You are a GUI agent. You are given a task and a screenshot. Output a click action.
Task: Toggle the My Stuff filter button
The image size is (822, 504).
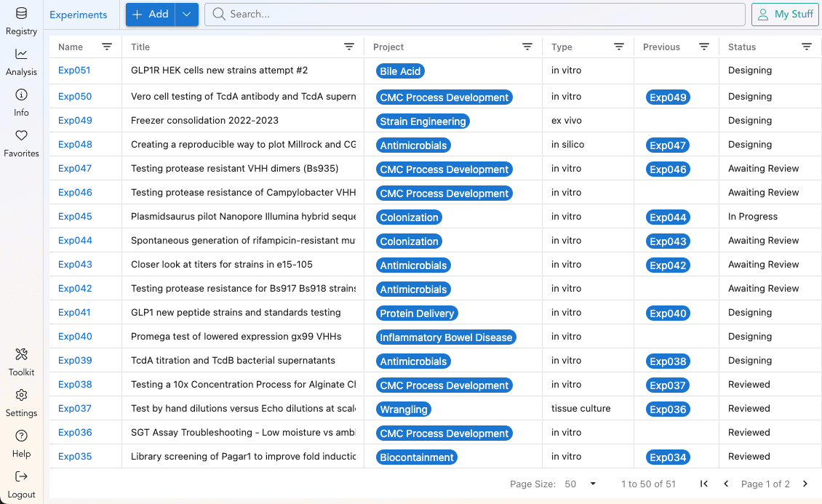click(x=784, y=15)
